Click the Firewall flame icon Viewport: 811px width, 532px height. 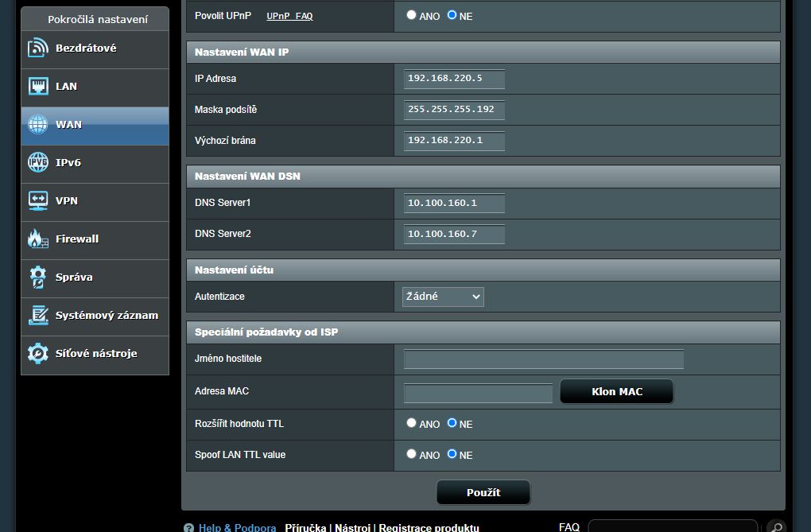[38, 239]
